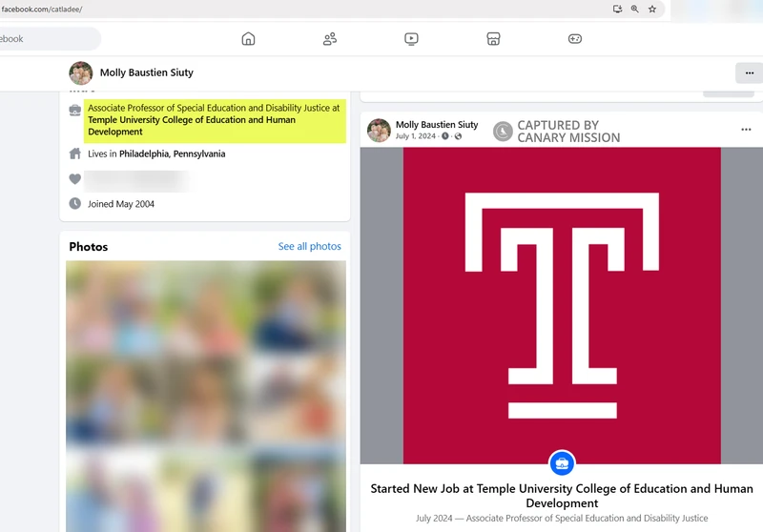The image size is (763, 532).
Task: Open See all photos link
Action: [x=309, y=247]
